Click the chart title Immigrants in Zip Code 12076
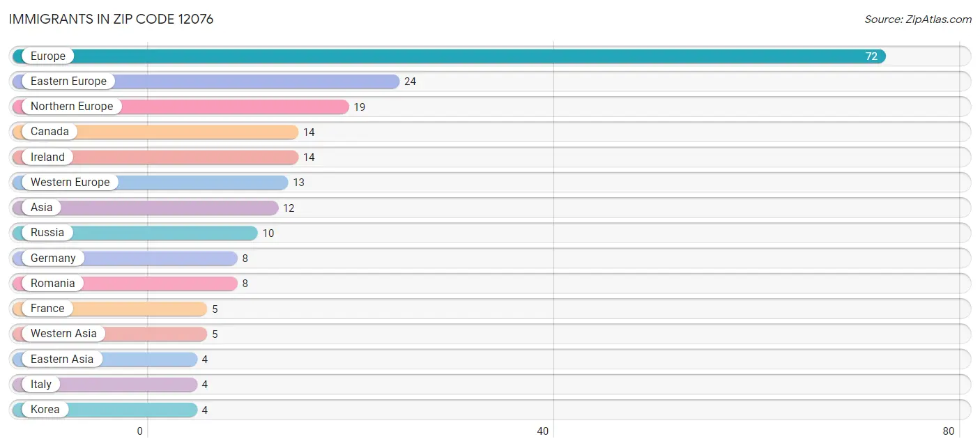980x448 pixels. (112, 20)
